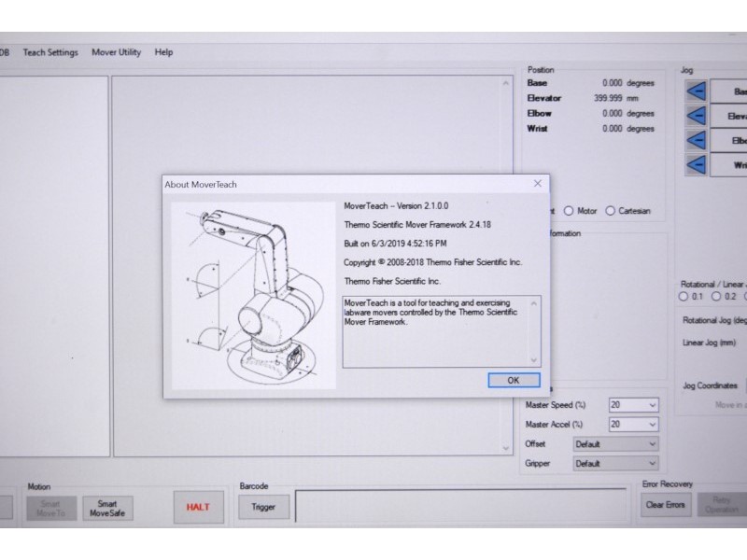Click the Jog Coordinates label
747x560 pixels.
coord(710,385)
